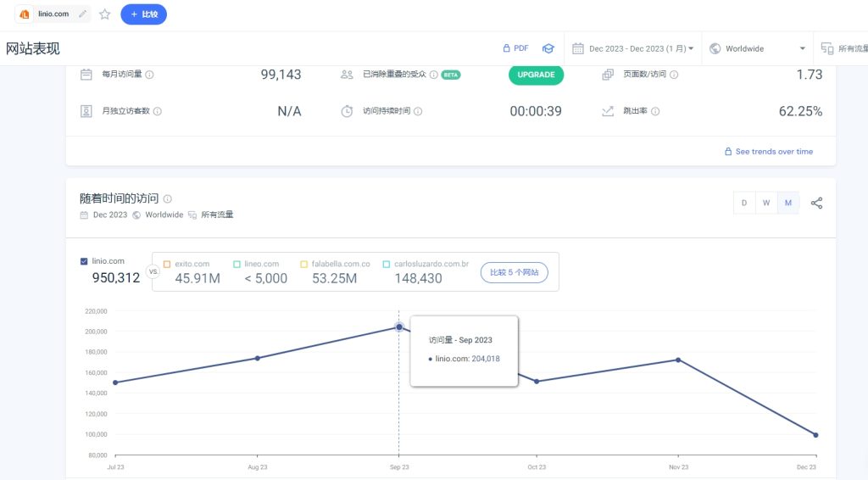Click info icon beside 随着时间的访问 title
Viewport: 868px width, 480px height.
tap(168, 198)
